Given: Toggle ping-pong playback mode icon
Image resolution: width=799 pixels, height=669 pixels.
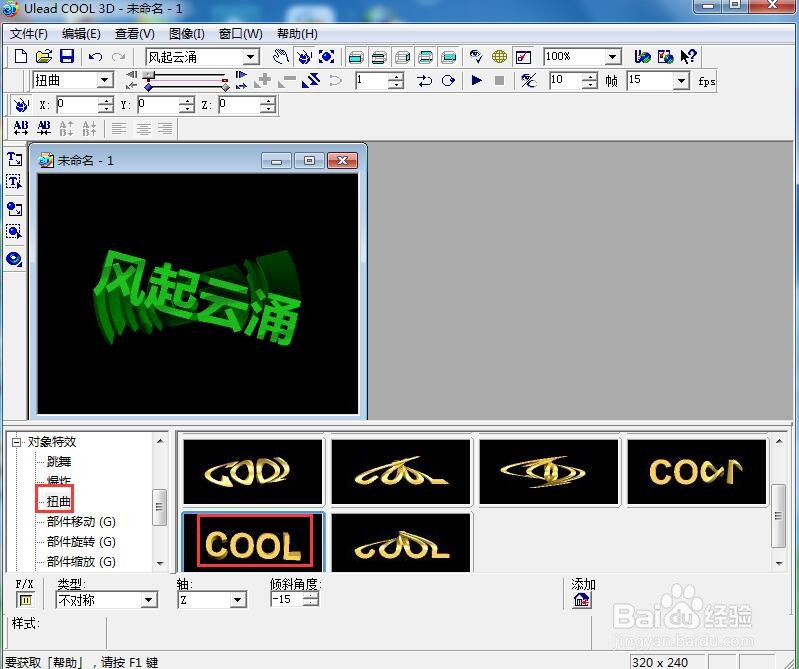Looking at the screenshot, I should click(448, 81).
